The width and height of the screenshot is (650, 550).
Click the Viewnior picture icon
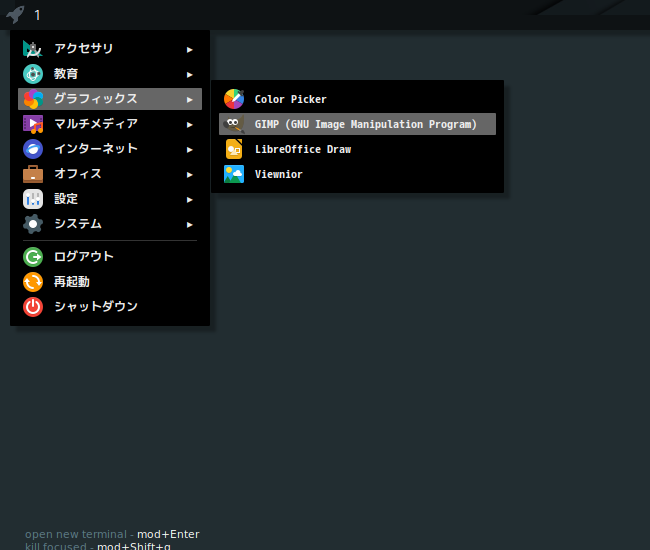click(234, 174)
